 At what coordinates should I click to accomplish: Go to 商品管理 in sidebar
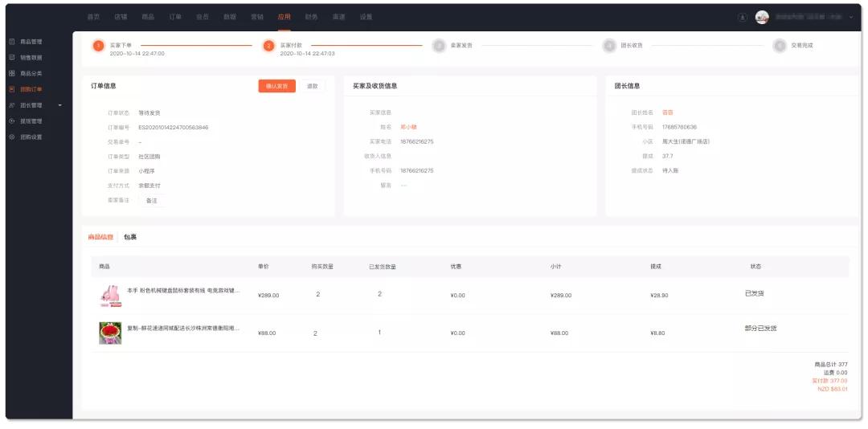[31, 42]
